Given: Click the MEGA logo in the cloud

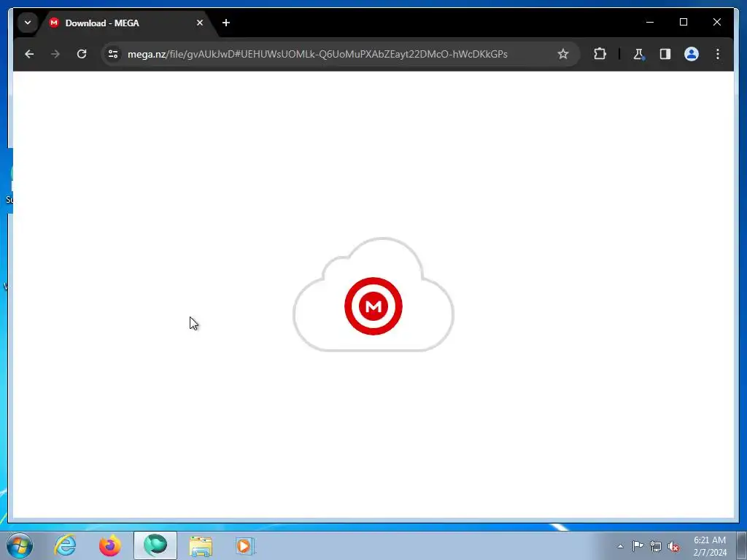Looking at the screenshot, I should (x=373, y=306).
